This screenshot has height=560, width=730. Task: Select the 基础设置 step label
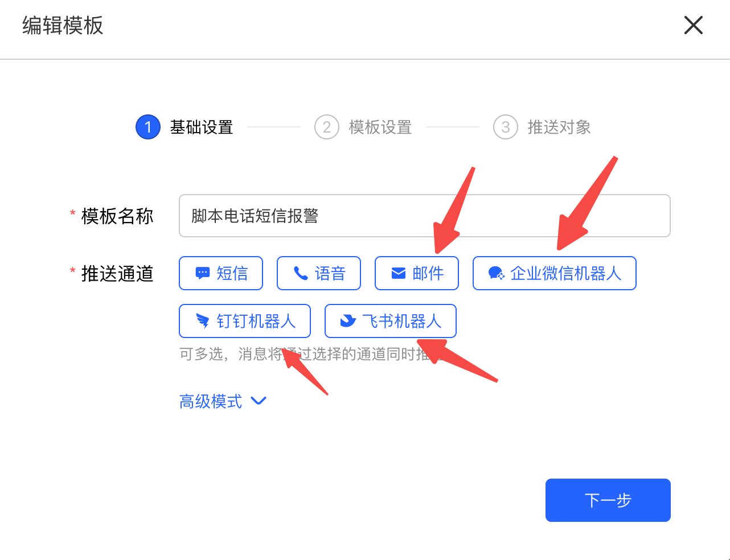[202, 127]
